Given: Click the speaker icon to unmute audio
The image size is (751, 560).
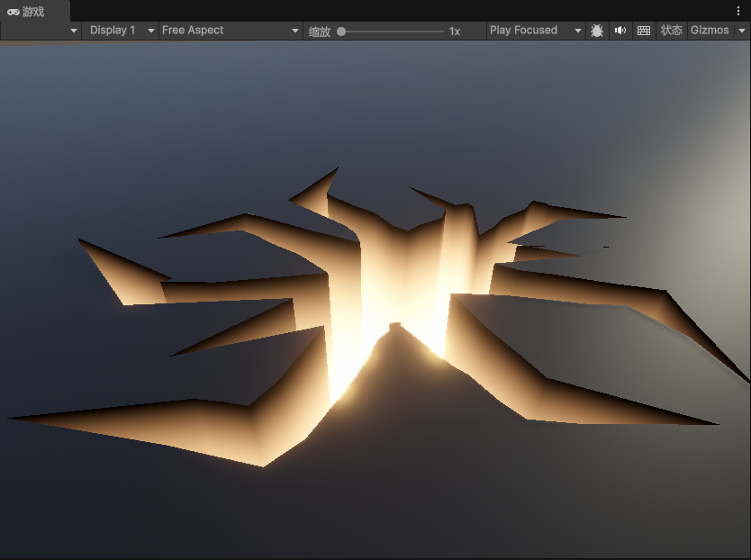Looking at the screenshot, I should [620, 30].
